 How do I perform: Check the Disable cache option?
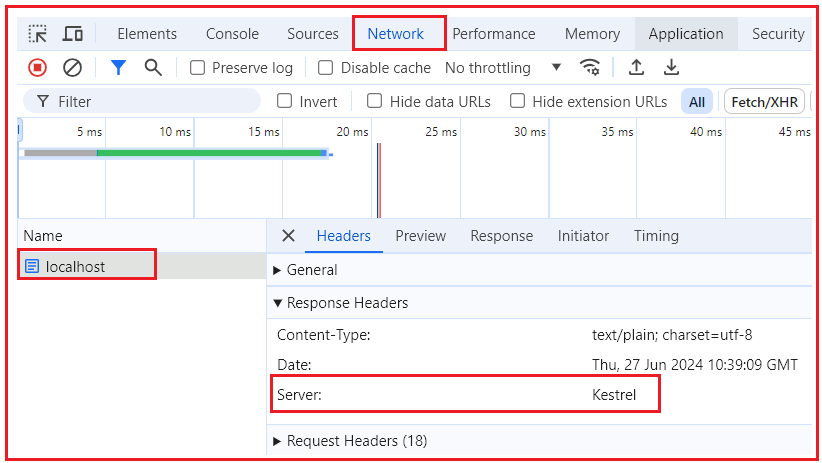click(x=326, y=68)
